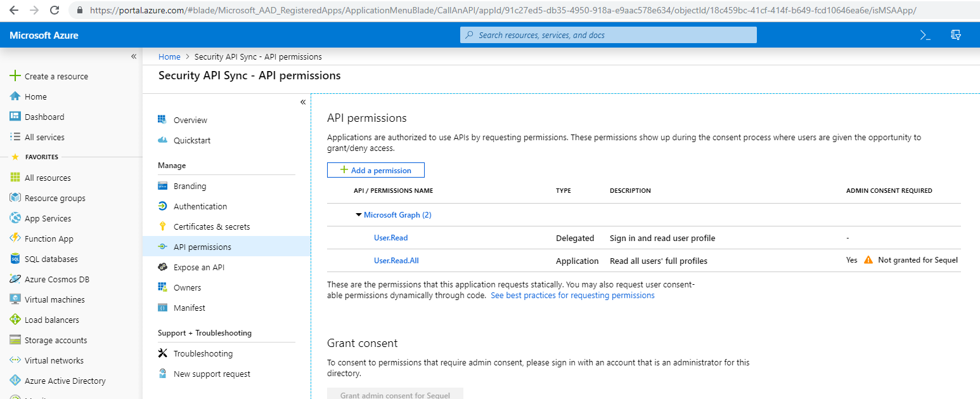Collapse the app registration menu pane
Viewport: 980px width, 399px height.
[x=302, y=102]
